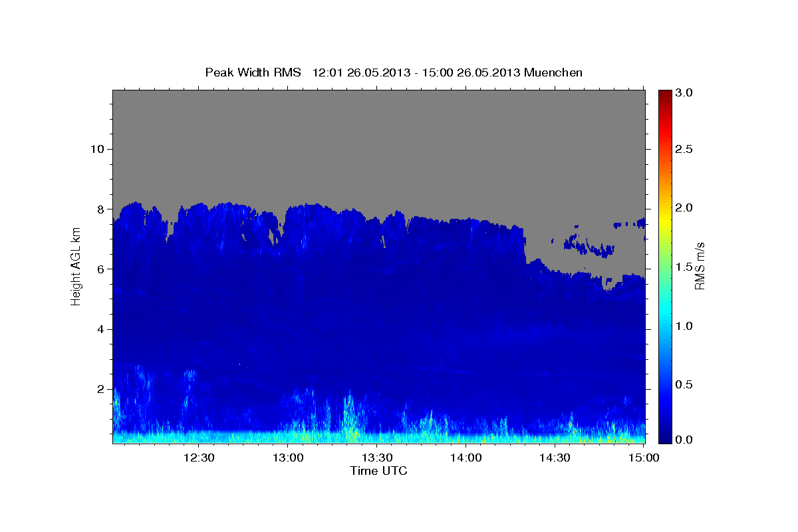Click the 15:00 time tick label
The image size is (798, 532).
[644, 458]
